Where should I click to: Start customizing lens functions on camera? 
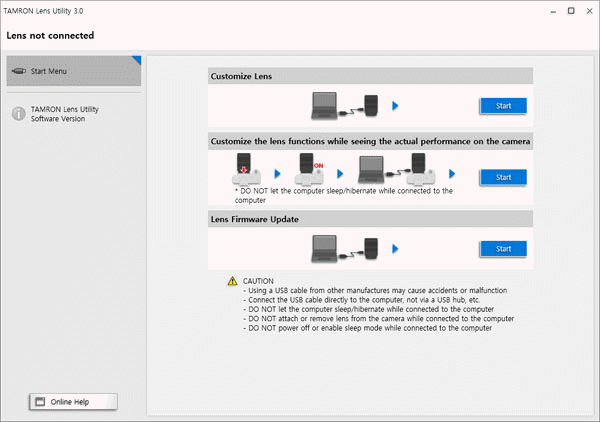[503, 177]
